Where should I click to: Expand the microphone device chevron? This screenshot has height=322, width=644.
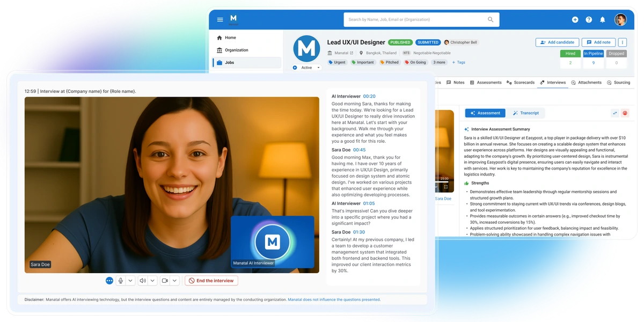129,280
